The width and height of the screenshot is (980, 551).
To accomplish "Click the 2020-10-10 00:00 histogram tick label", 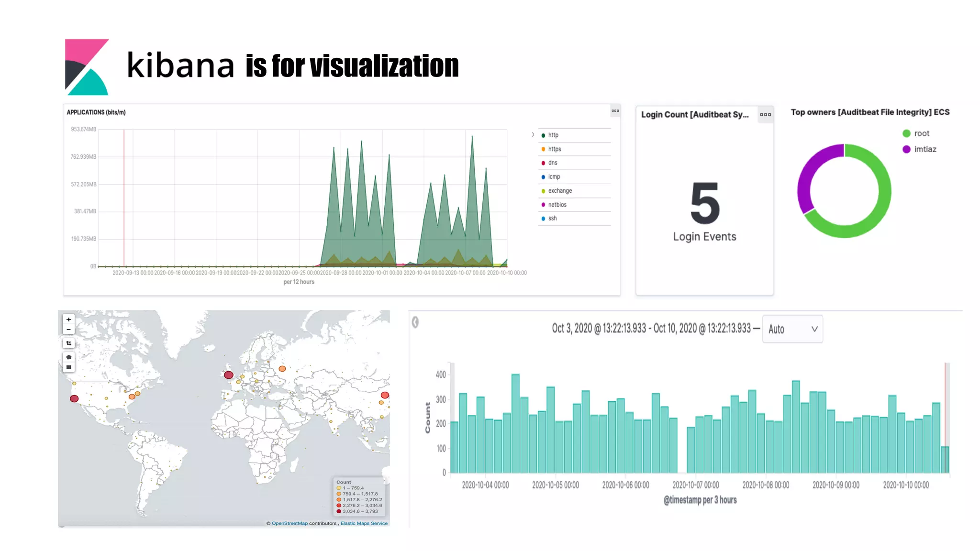I will click(906, 485).
